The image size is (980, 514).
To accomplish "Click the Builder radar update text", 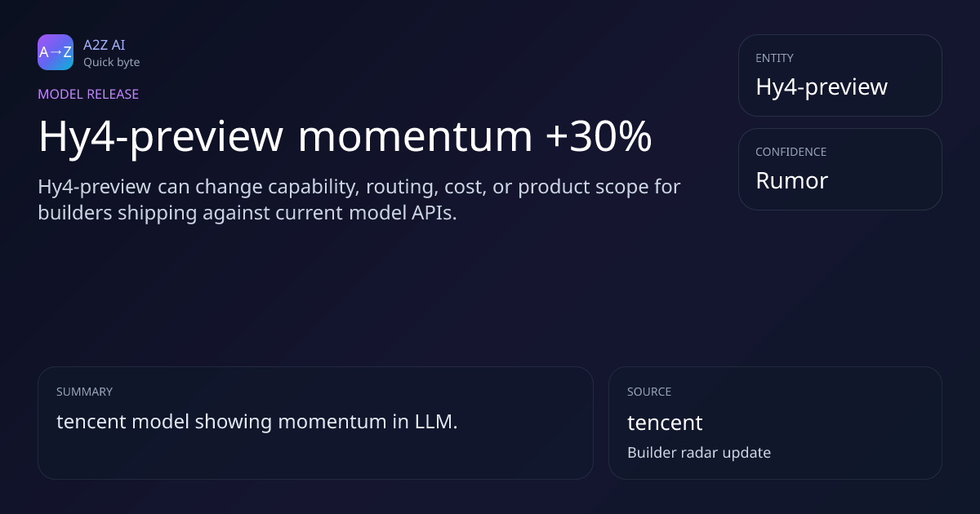I will pos(699,452).
